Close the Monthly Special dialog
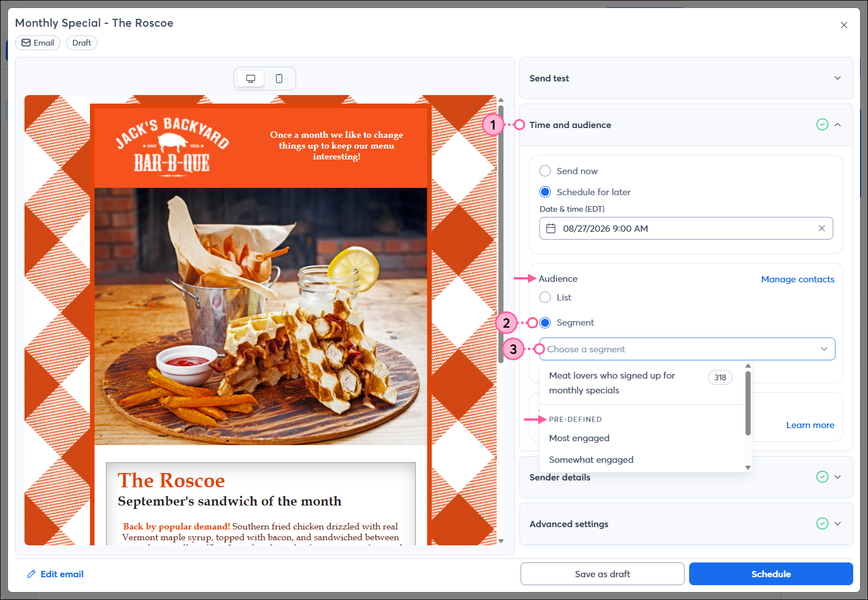Image resolution: width=868 pixels, height=600 pixels. click(x=844, y=25)
